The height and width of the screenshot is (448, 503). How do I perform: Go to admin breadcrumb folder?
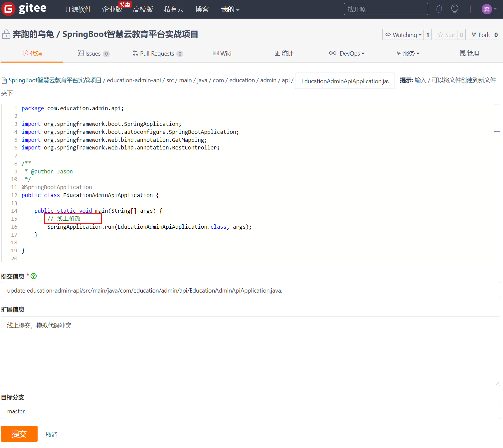(268, 80)
